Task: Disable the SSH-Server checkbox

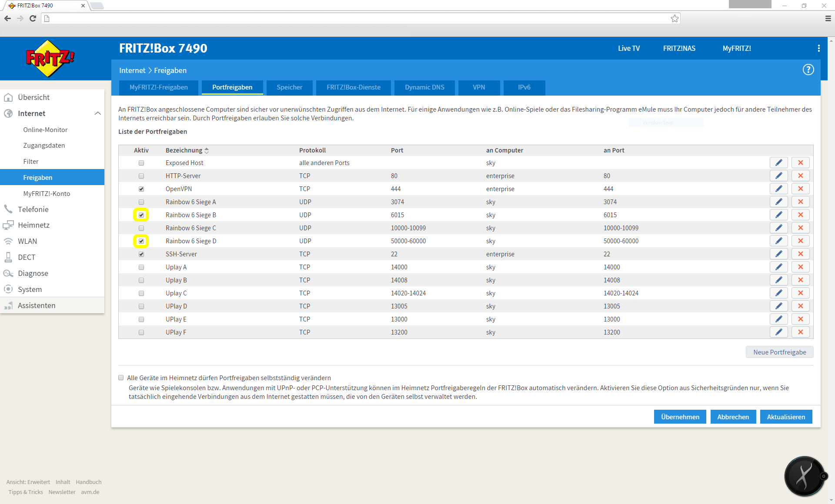Action: (x=141, y=254)
